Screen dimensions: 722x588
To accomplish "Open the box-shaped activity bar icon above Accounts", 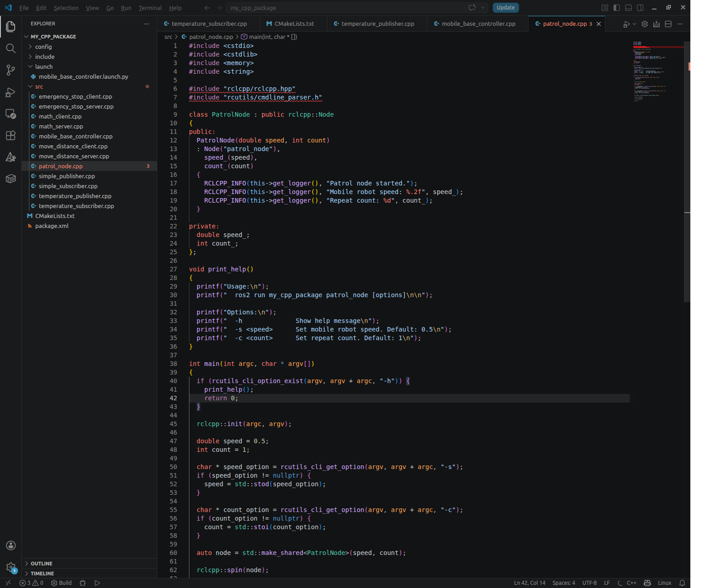I will pyautogui.click(x=11, y=179).
